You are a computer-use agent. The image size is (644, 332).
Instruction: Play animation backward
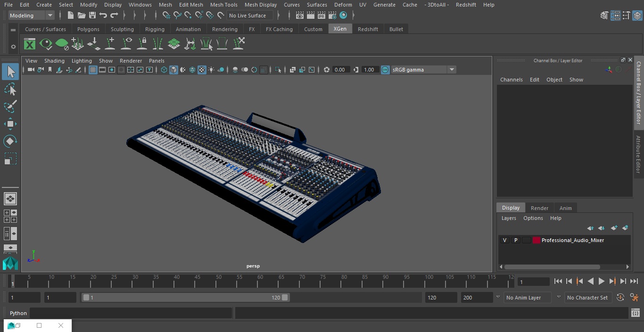click(591, 281)
